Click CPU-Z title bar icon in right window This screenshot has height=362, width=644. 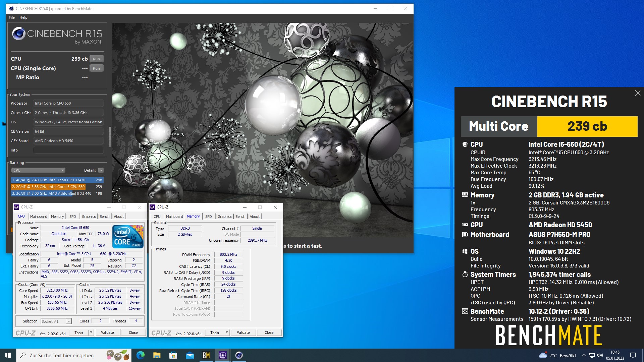[152, 207]
